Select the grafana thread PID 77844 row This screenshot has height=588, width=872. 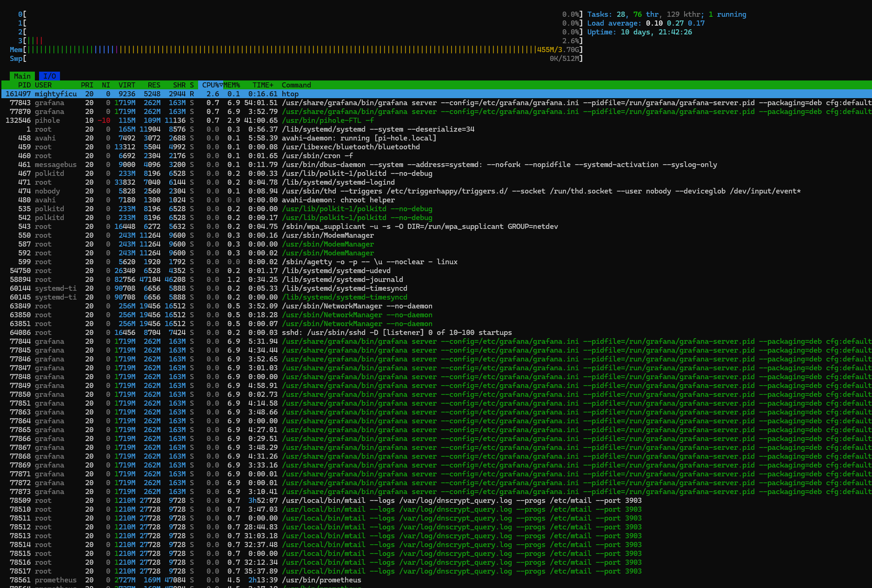[436, 341]
